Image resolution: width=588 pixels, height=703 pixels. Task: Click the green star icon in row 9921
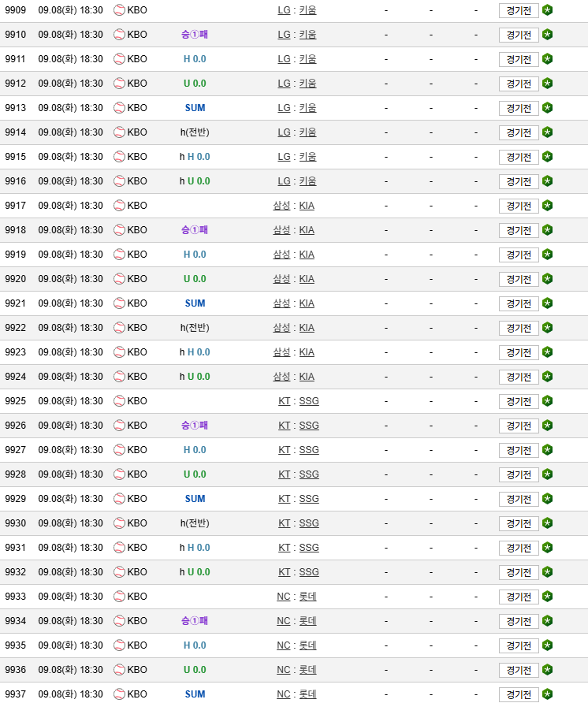547,303
